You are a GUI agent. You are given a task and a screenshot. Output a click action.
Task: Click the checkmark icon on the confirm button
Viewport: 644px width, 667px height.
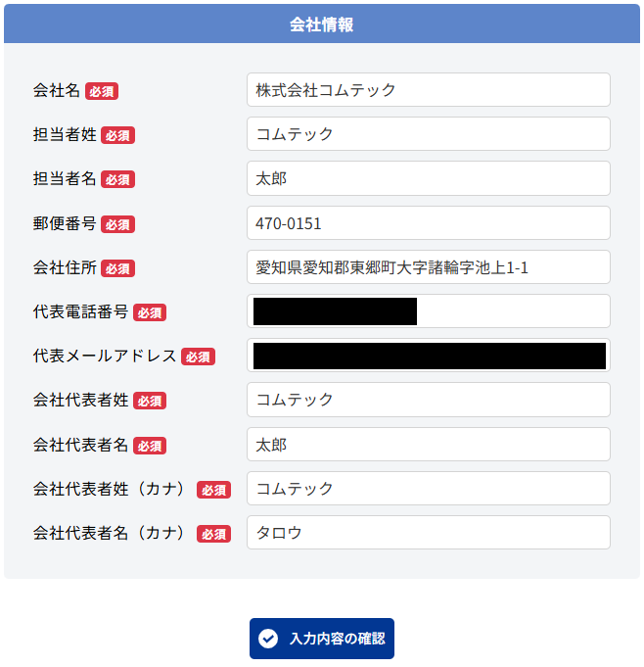[x=268, y=639]
